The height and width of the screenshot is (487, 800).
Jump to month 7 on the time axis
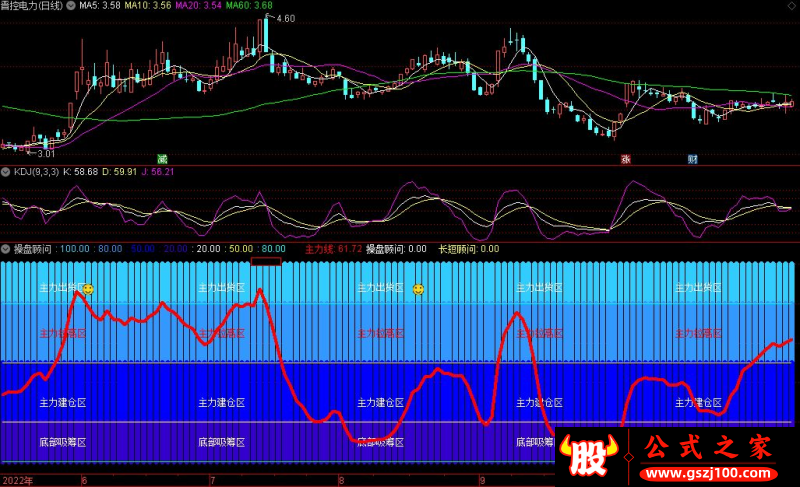click(212, 481)
